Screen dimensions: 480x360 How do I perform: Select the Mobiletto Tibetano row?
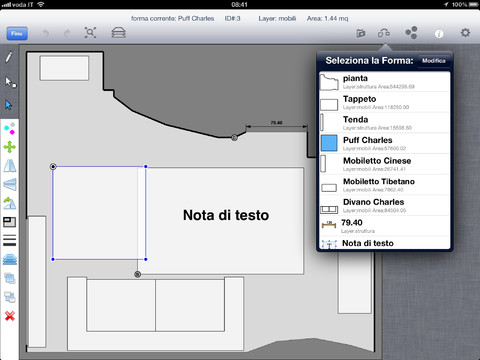[x=385, y=185]
